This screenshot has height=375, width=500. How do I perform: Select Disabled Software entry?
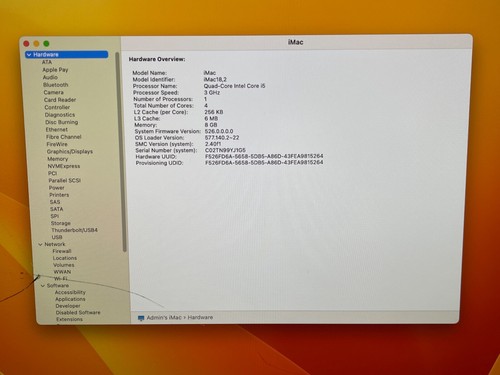(78, 312)
